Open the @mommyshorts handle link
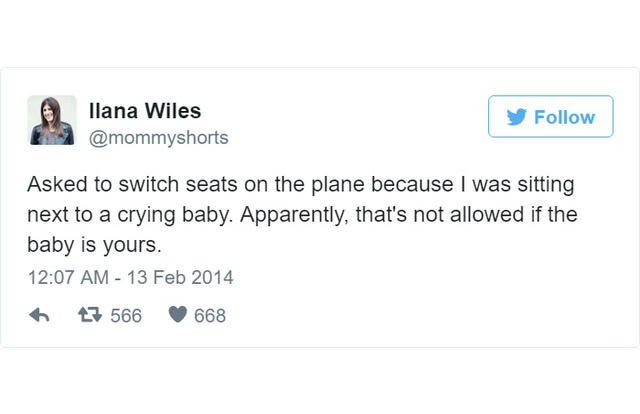This screenshot has height=414, width=640. click(159, 137)
